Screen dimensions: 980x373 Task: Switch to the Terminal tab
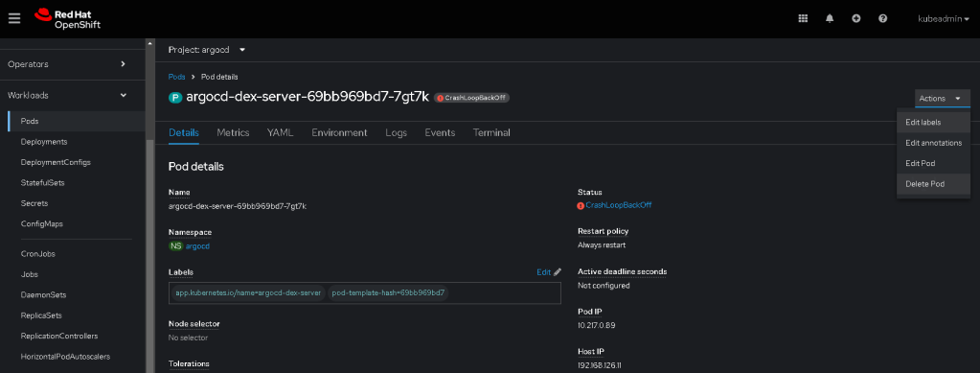click(x=491, y=132)
